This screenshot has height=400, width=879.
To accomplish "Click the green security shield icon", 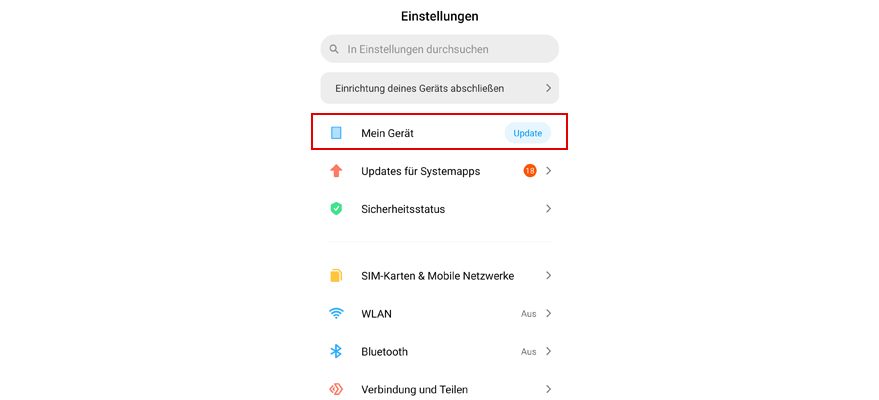I will point(337,209).
